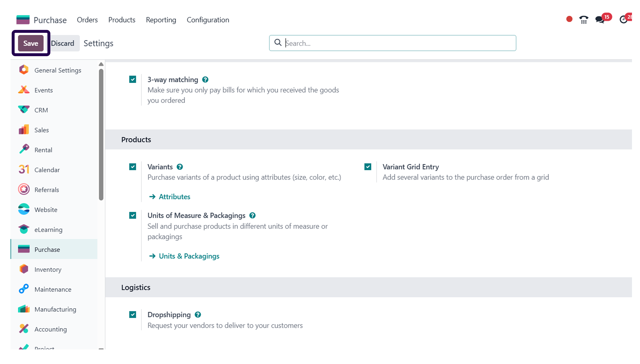Select Accounting in the sidebar
640x364 pixels.
(54, 329)
